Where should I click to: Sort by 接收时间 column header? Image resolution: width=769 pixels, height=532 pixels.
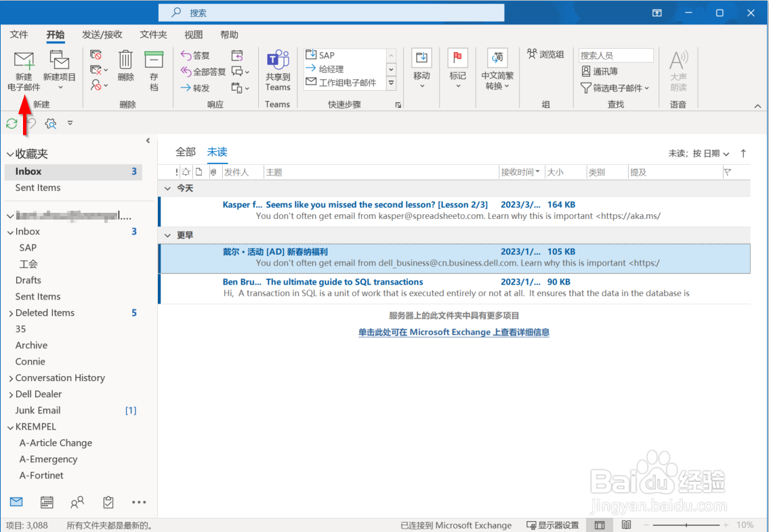coord(520,172)
